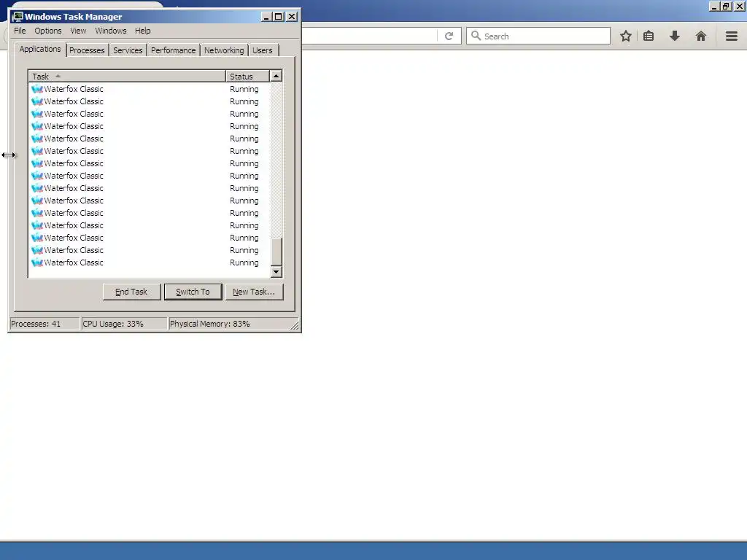Click the Physical Memory: 83% status text
The image size is (747, 560).
pos(209,324)
